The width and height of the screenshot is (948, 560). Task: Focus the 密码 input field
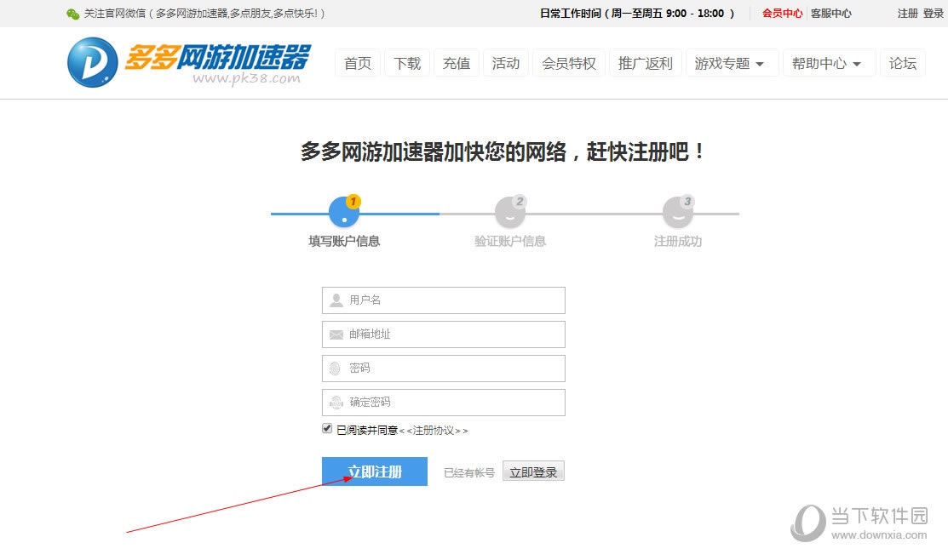coord(444,369)
